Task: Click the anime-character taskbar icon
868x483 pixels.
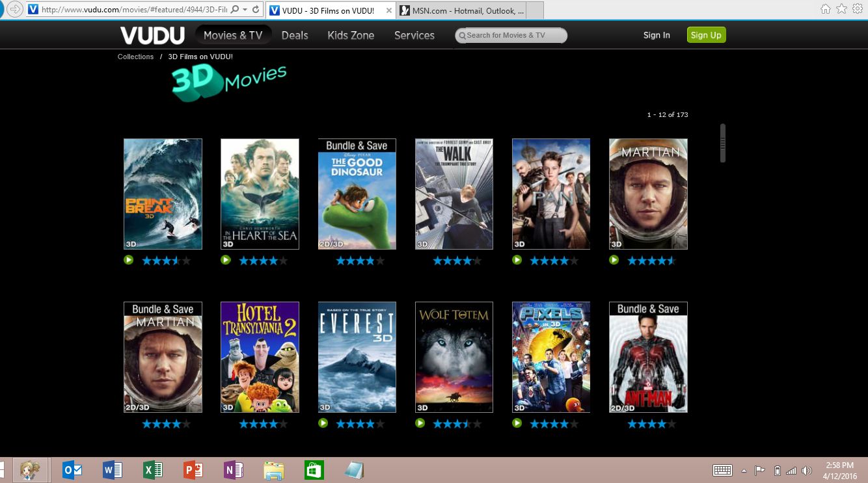Action: click(30, 470)
